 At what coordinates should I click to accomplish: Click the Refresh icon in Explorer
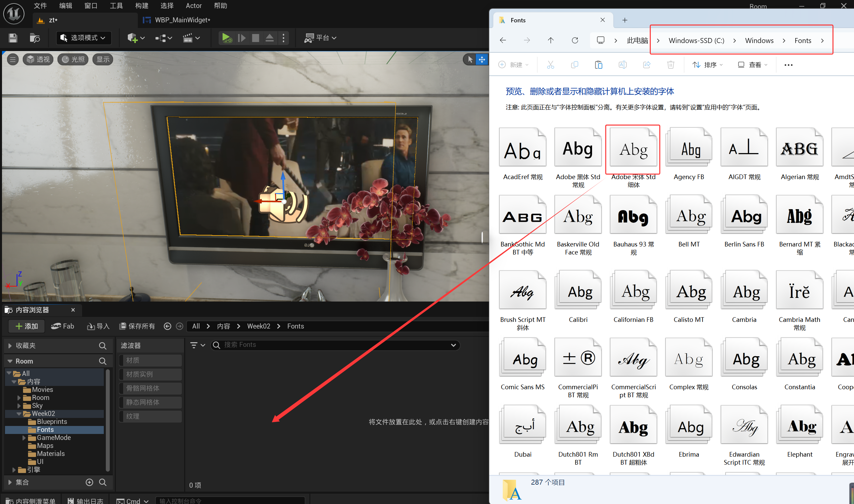(574, 40)
